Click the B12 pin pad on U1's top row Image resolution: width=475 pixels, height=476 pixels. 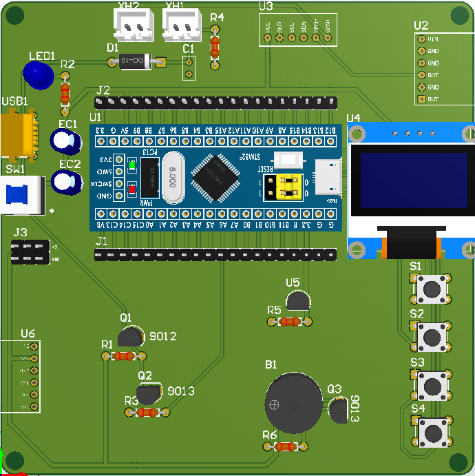pos(330,141)
